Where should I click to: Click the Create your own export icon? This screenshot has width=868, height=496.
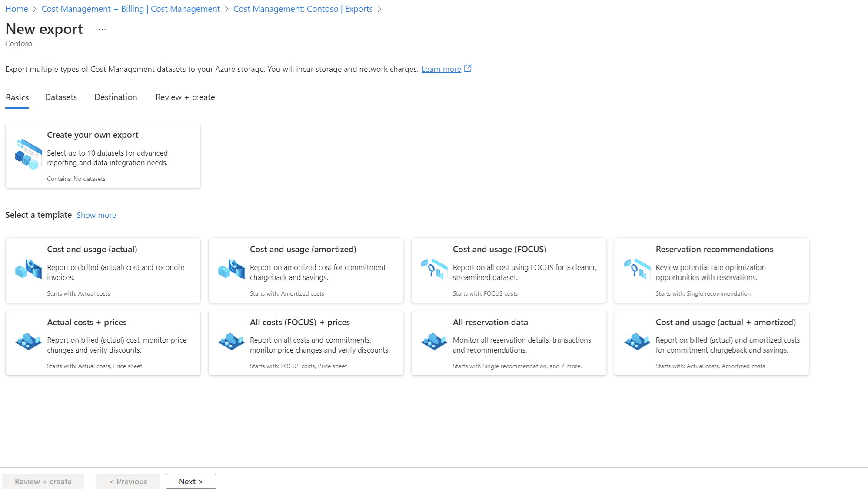28,154
